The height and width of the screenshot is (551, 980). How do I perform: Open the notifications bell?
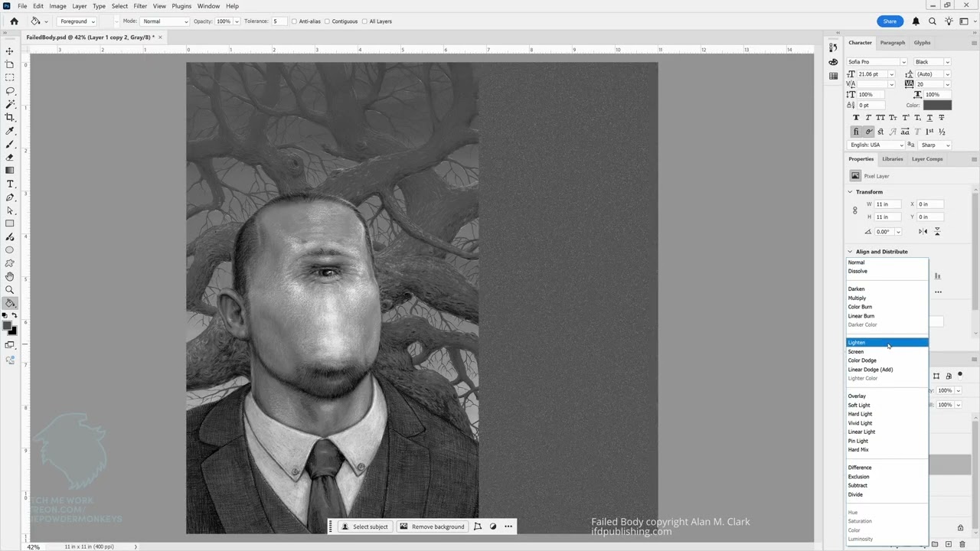(916, 21)
